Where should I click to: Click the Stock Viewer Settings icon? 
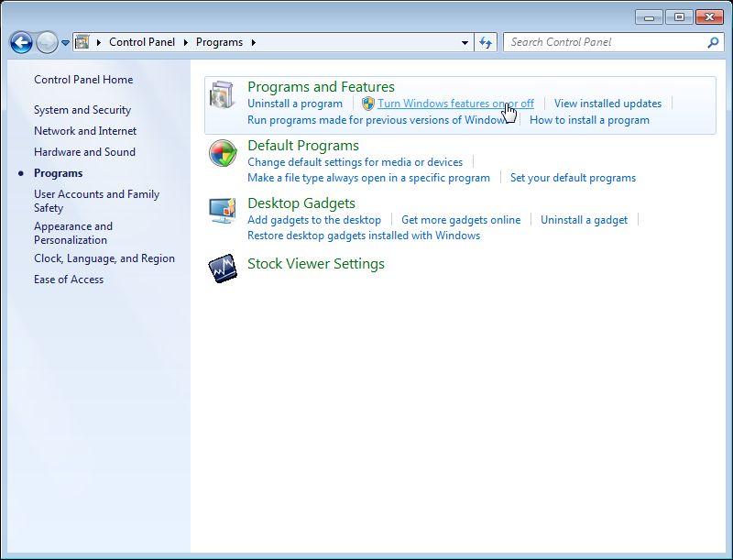pyautogui.click(x=223, y=268)
